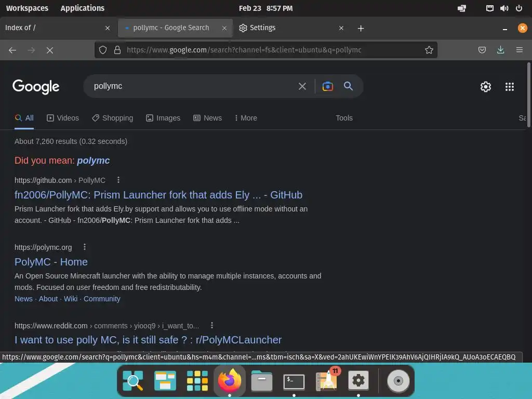Open disc drive icon in dock
The height and width of the screenshot is (399, 532).
pos(398,381)
